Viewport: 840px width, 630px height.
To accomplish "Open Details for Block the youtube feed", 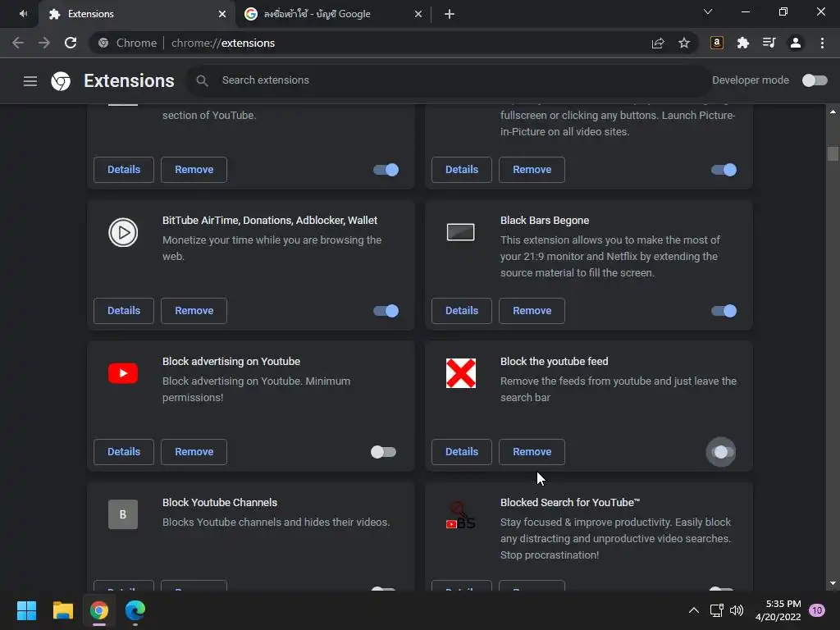I will click(462, 452).
